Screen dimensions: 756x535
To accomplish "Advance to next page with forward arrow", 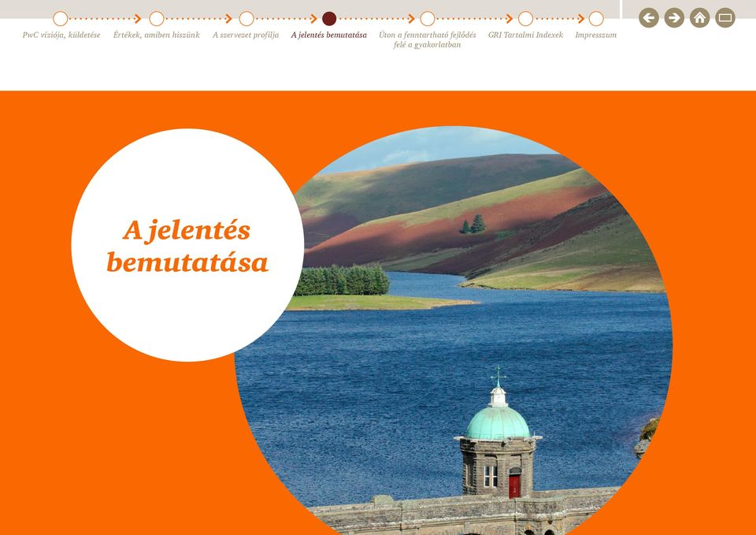I will point(674,18).
